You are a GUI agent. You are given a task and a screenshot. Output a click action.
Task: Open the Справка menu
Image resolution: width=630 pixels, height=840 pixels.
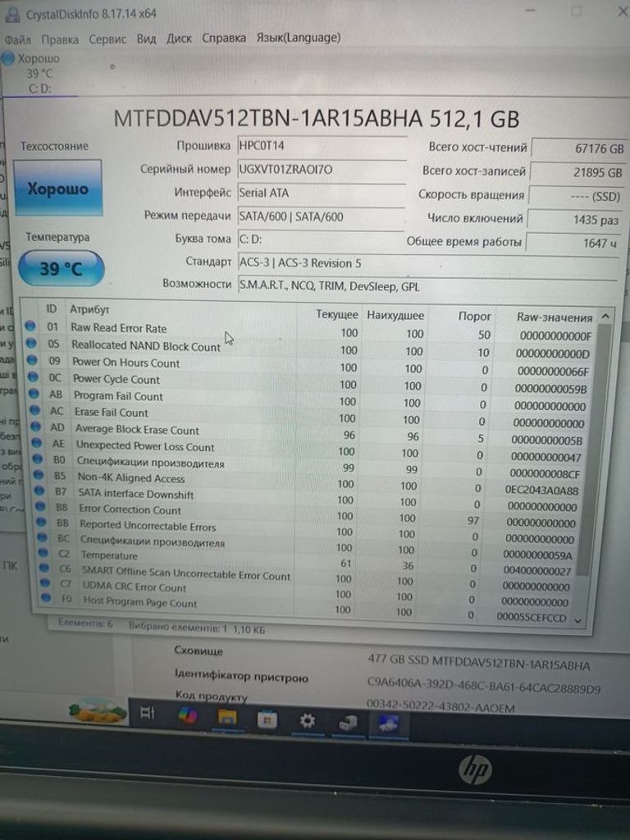[224, 38]
